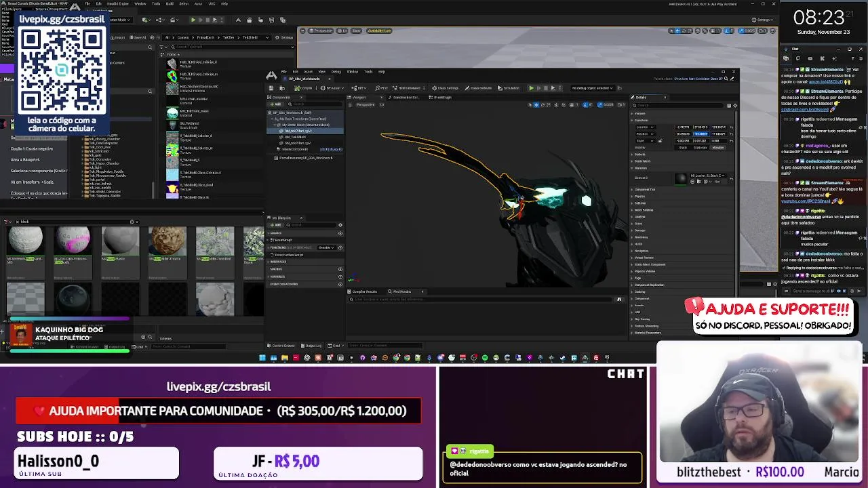Open the Details panel settings gear
868x488 pixels.
click(735, 106)
